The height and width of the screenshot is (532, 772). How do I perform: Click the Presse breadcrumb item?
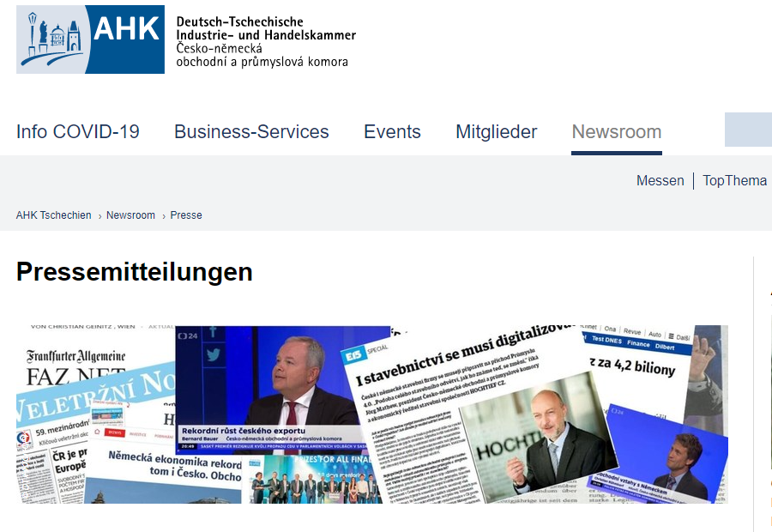tap(186, 215)
